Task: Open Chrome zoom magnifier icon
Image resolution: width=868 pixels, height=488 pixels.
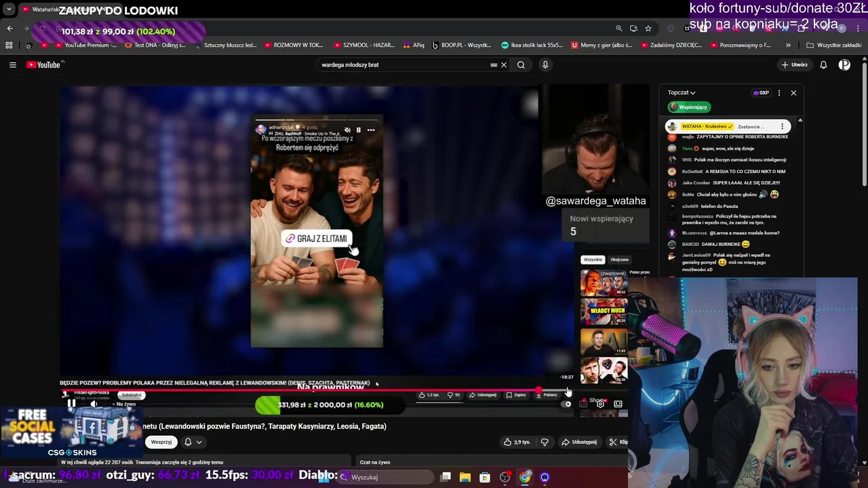Action: coord(619,28)
